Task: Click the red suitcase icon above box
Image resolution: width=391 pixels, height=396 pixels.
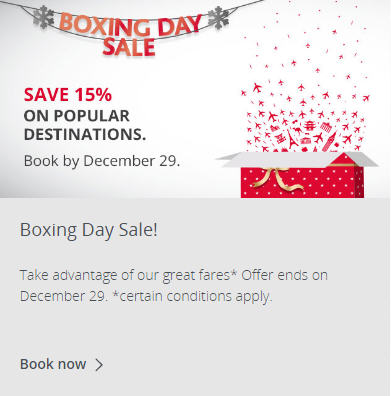Action: pos(305,140)
